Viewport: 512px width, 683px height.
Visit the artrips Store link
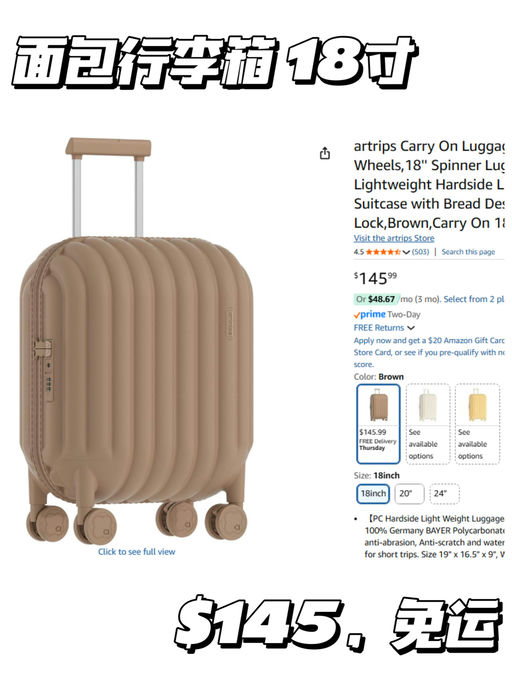pyautogui.click(x=394, y=238)
